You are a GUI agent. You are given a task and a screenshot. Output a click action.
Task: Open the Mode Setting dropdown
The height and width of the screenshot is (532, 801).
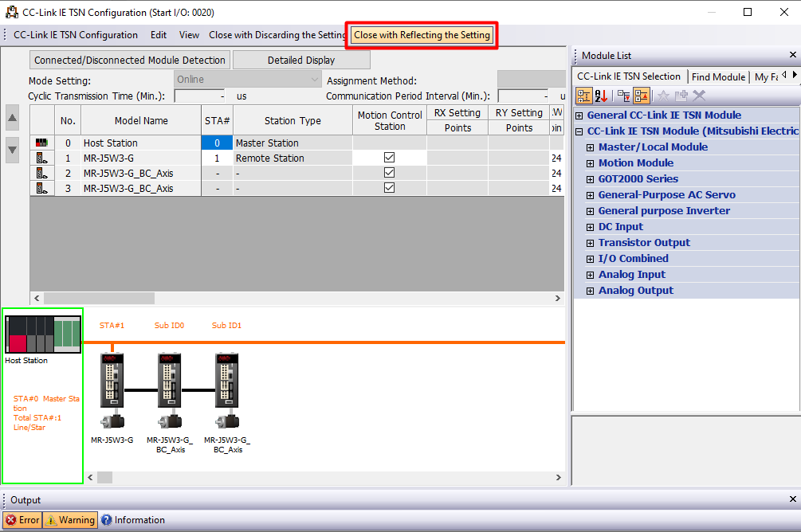point(248,79)
